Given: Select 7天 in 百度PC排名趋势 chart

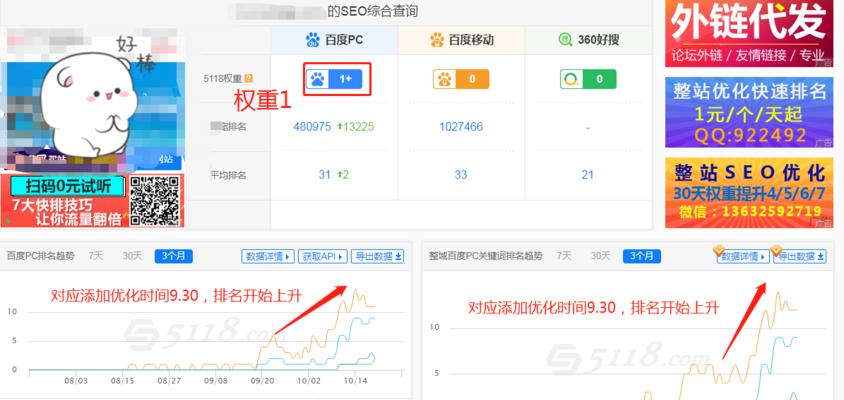Looking at the screenshot, I should pyautogui.click(x=96, y=256).
